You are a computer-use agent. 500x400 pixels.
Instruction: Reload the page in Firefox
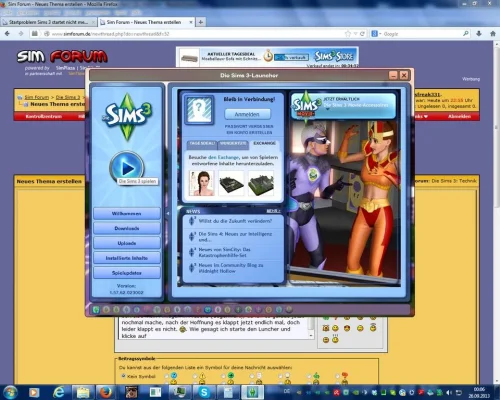(x=362, y=34)
